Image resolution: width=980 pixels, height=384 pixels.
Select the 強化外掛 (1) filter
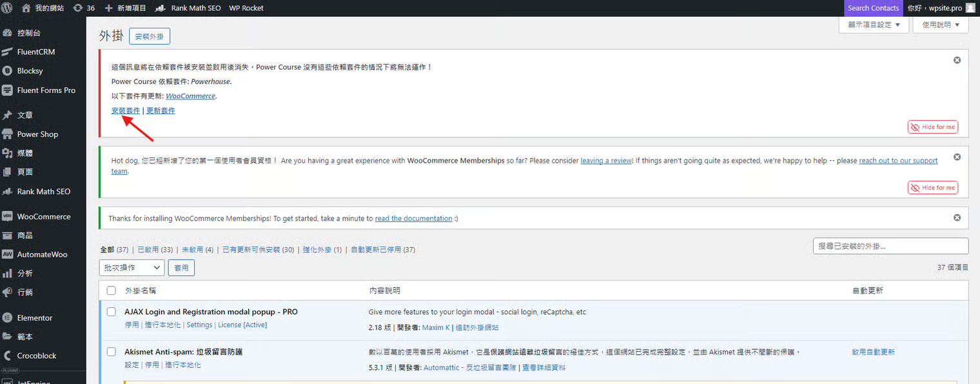point(322,250)
